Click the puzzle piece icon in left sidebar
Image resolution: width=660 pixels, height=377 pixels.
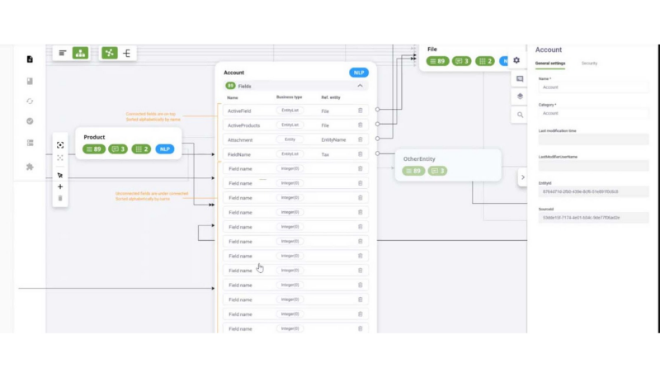[x=30, y=167]
